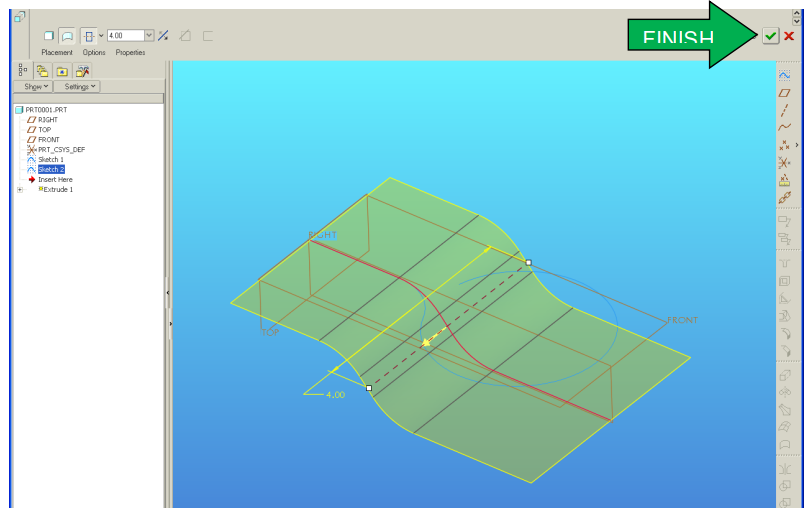Select the PRT_CSYS_DEF item in model tree
Screen dimensions: 808x514
coord(61,150)
